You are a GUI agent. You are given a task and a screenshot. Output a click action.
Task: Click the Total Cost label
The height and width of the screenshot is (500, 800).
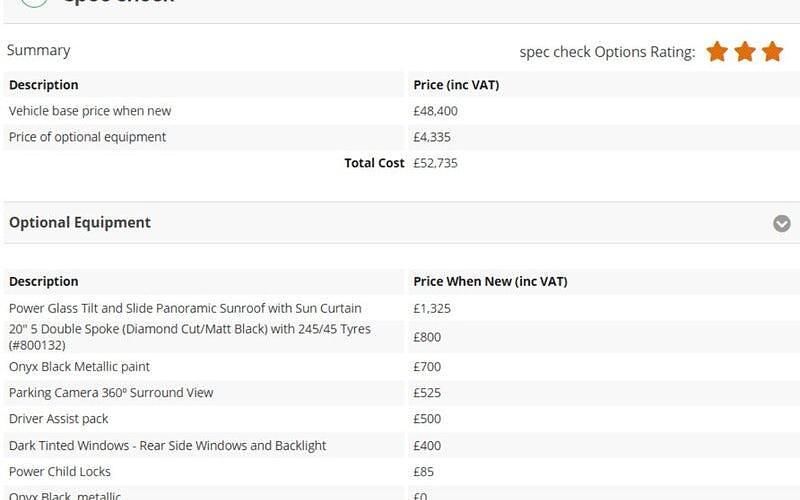pos(374,163)
